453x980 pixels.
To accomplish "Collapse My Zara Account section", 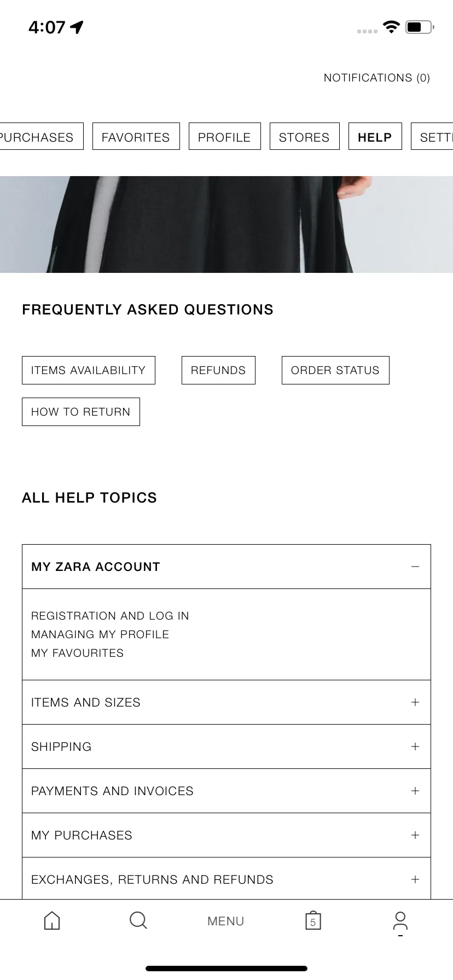I will [x=415, y=567].
